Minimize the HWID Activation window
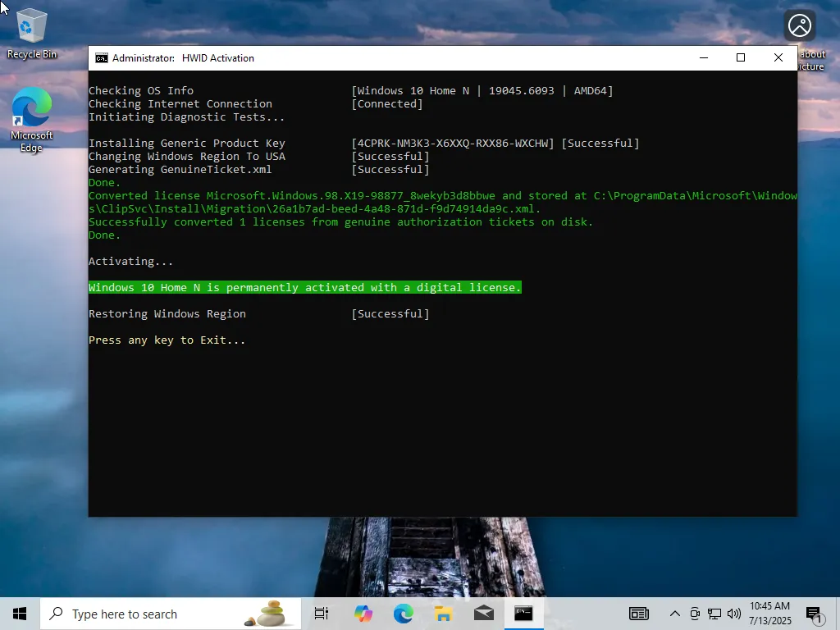This screenshot has width=840, height=630. coord(704,58)
